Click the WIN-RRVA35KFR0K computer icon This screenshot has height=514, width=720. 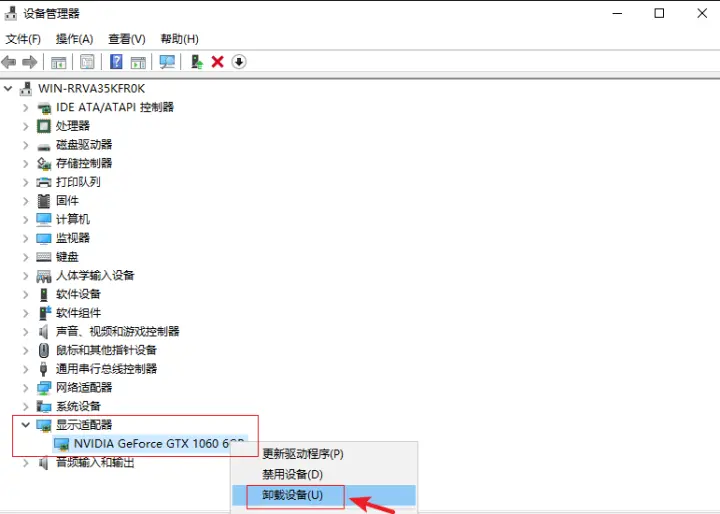[26, 88]
